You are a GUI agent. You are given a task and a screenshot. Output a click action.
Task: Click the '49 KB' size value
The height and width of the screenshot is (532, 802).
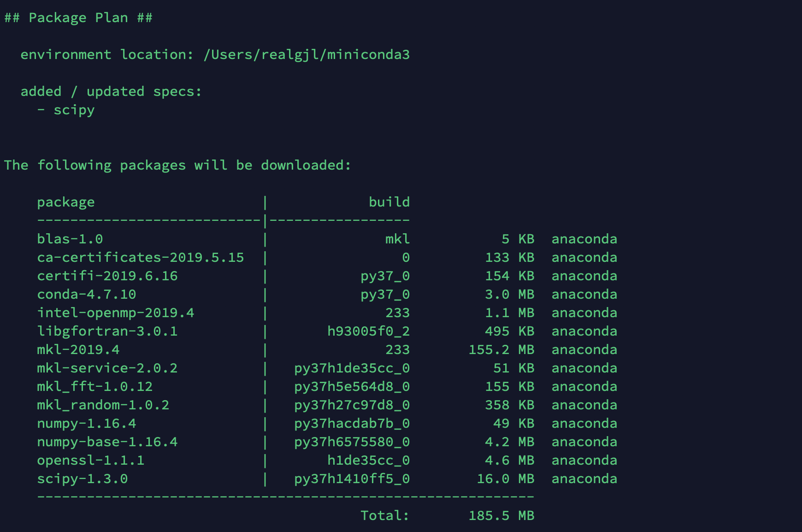[x=514, y=424]
